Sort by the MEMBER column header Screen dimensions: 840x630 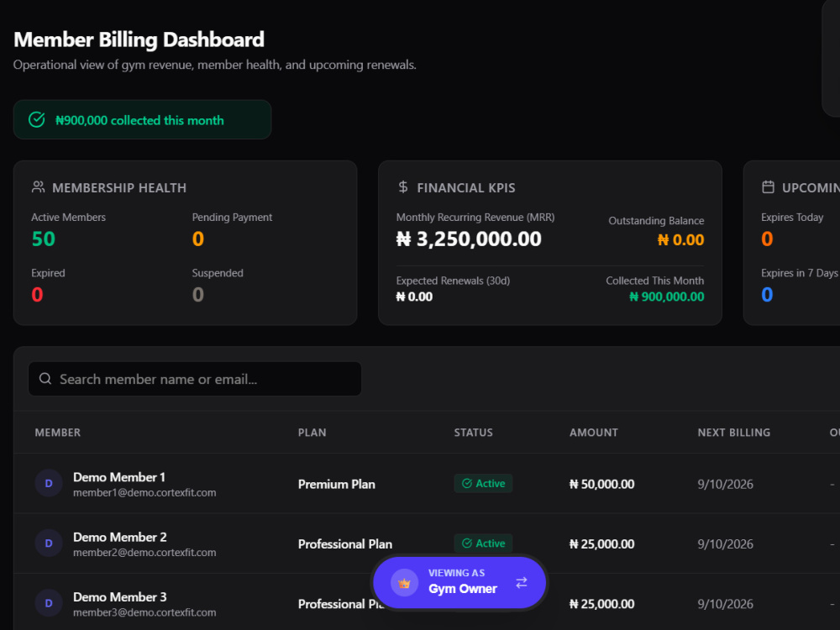58,433
